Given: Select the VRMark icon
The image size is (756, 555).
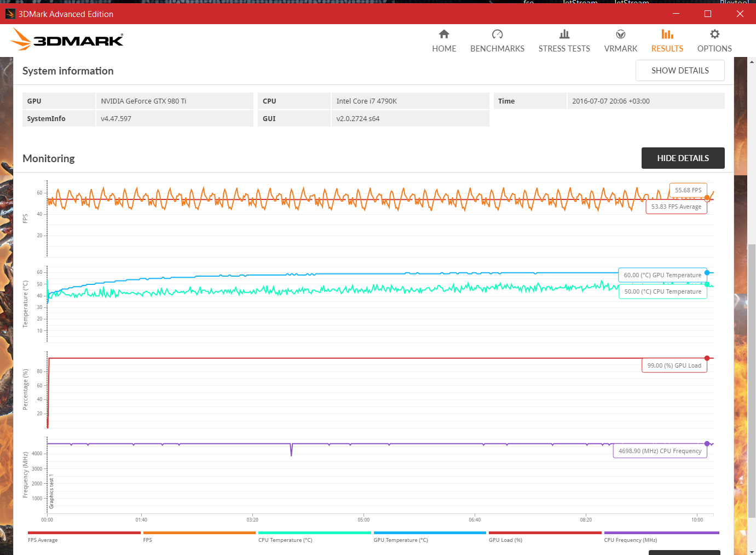Looking at the screenshot, I should pyautogui.click(x=621, y=35).
